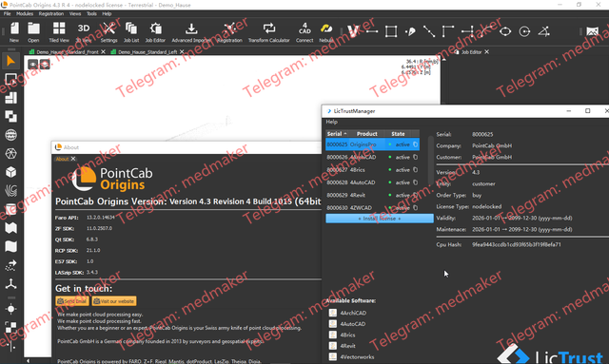Image resolution: width=609 pixels, height=364 pixels.
Task: Sort licenses by State column header
Action: click(x=398, y=134)
